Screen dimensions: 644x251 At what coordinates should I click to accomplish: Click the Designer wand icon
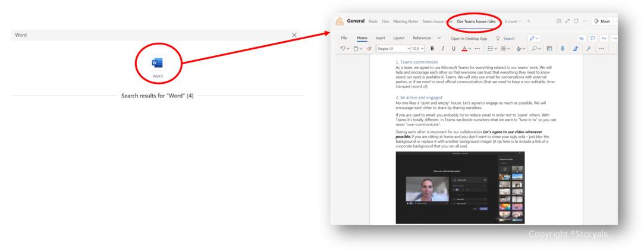click(x=589, y=48)
